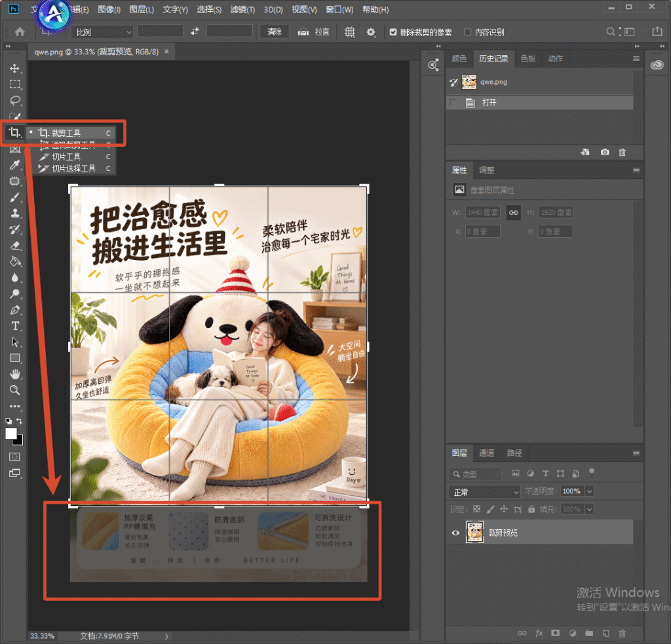Open Layers panel flyout menu
Image resolution: width=671 pixels, height=644 pixels.
pyautogui.click(x=636, y=453)
